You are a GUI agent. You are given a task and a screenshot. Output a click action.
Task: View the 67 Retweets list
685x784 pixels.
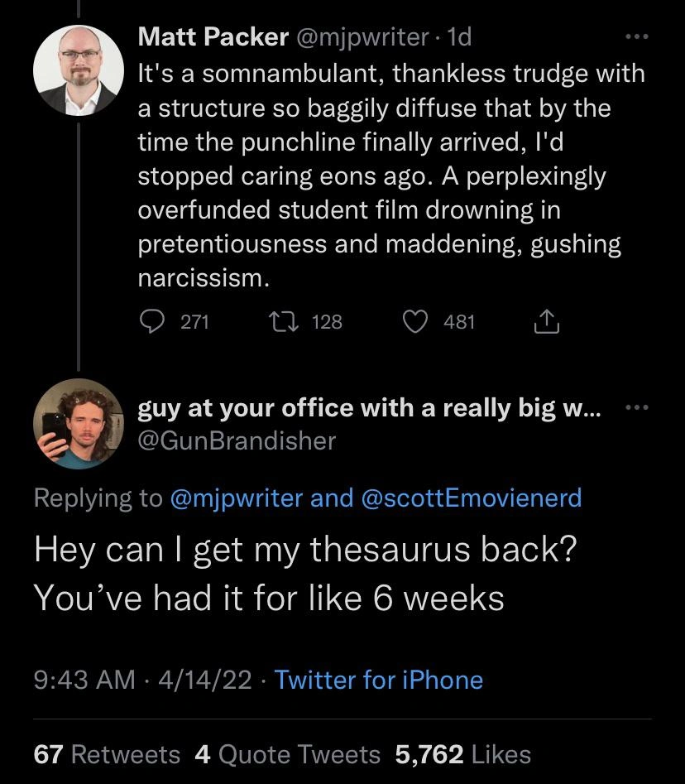(107, 754)
